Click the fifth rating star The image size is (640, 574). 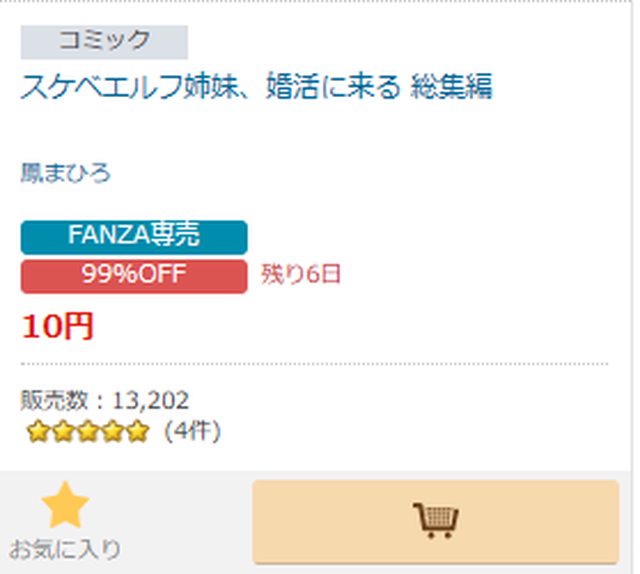pos(138,433)
